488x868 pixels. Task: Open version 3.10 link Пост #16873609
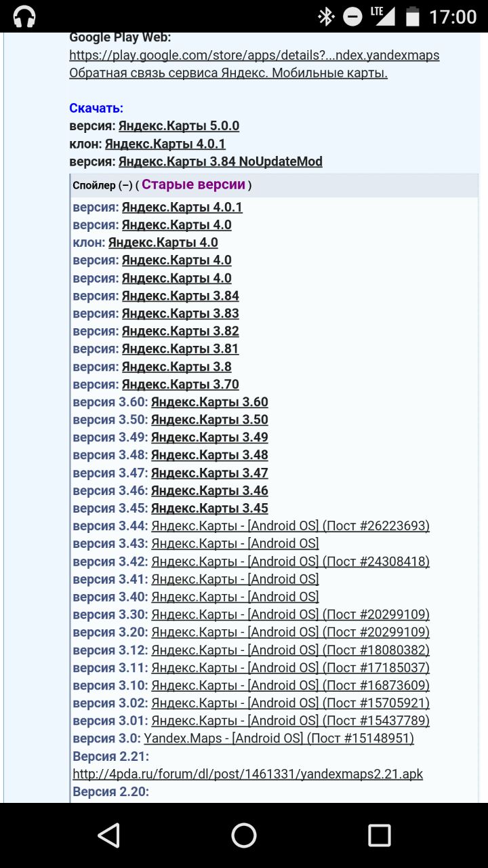[290, 686]
